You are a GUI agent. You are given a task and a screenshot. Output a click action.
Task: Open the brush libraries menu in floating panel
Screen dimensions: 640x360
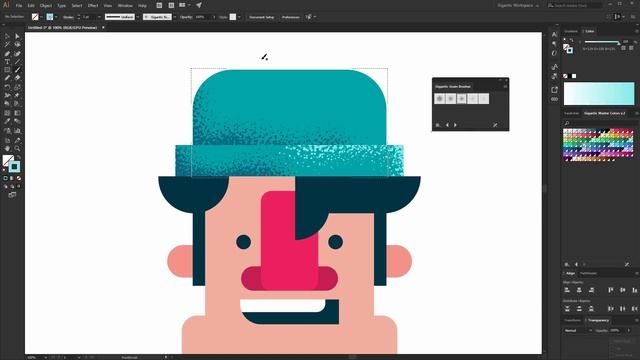coord(438,125)
